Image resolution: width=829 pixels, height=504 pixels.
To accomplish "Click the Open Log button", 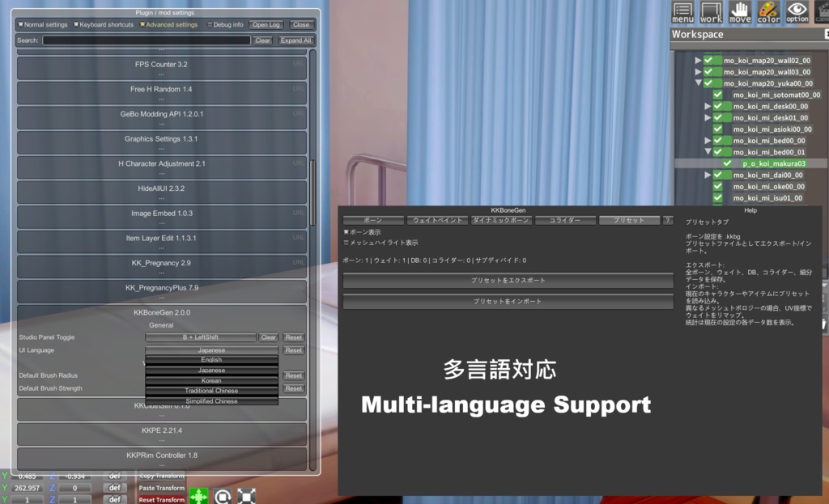I will [266, 25].
